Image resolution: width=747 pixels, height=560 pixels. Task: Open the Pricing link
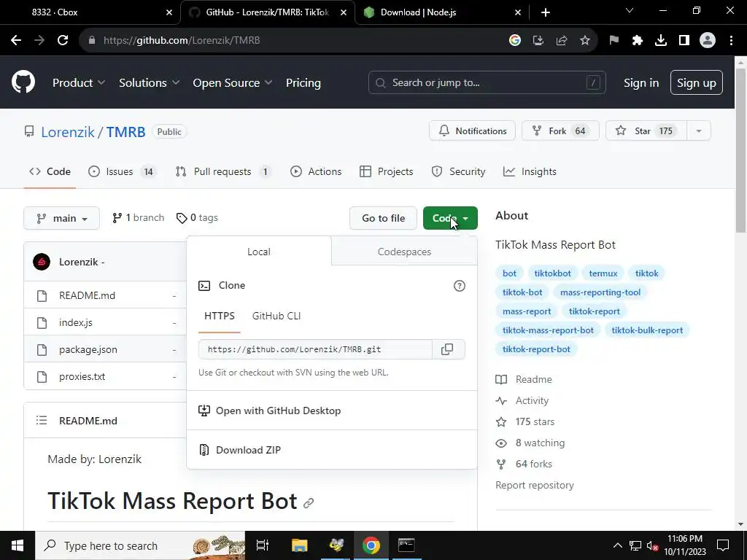(303, 83)
